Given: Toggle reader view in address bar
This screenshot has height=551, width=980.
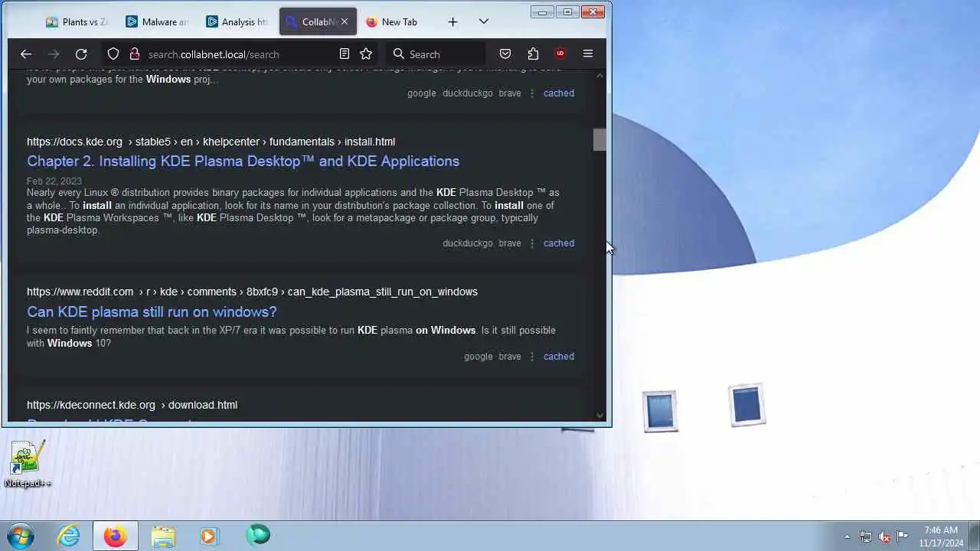Looking at the screenshot, I should pos(345,54).
